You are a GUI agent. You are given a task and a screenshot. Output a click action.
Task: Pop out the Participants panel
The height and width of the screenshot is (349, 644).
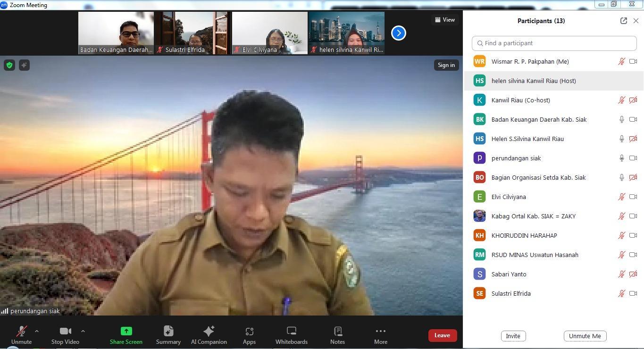[x=623, y=21]
